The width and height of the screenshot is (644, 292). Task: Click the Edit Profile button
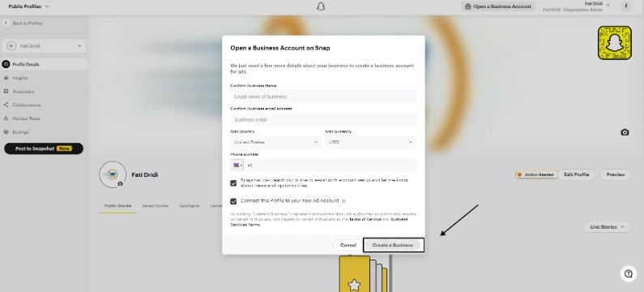coord(576,174)
